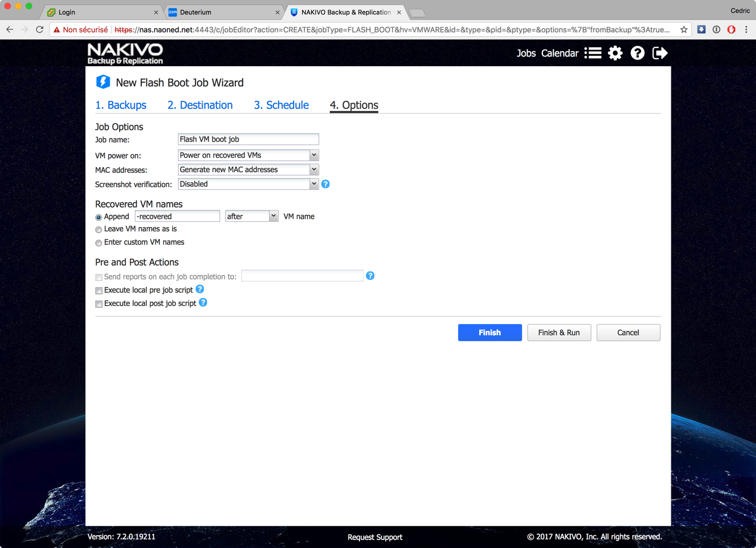Click the logout arrow icon
The height and width of the screenshot is (548, 756).
660,53
